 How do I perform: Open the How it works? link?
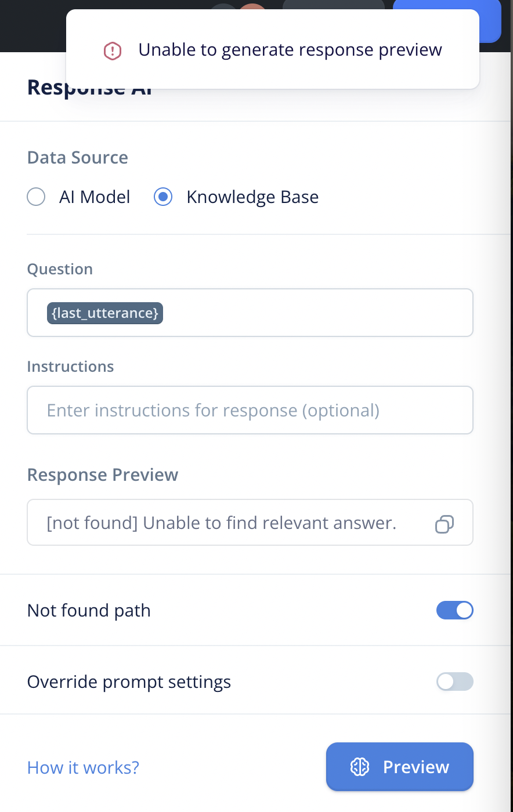[x=83, y=767]
